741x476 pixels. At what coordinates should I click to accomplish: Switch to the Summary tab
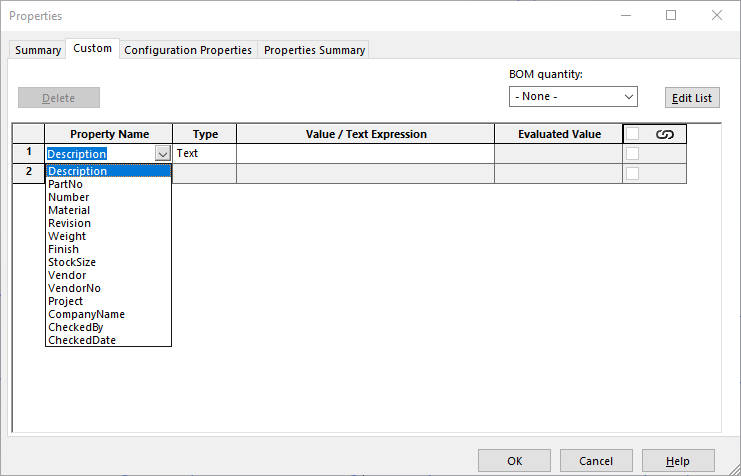(x=38, y=50)
